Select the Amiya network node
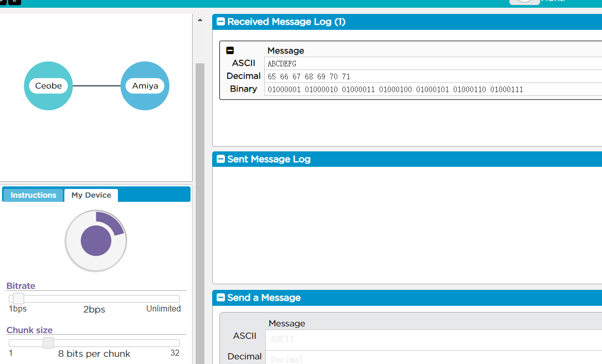This screenshot has width=602, height=364. coord(145,85)
